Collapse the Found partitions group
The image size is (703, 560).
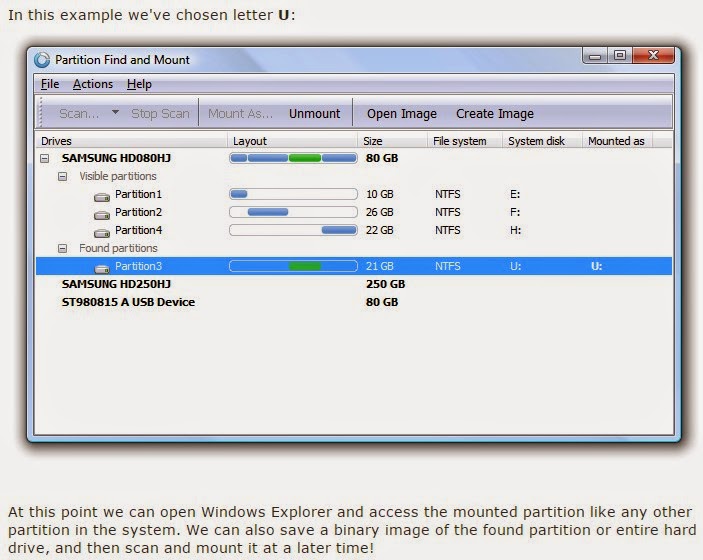pos(62,248)
